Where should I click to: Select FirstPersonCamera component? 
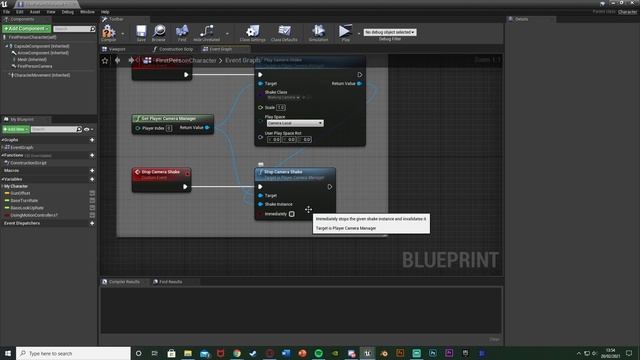point(35,66)
